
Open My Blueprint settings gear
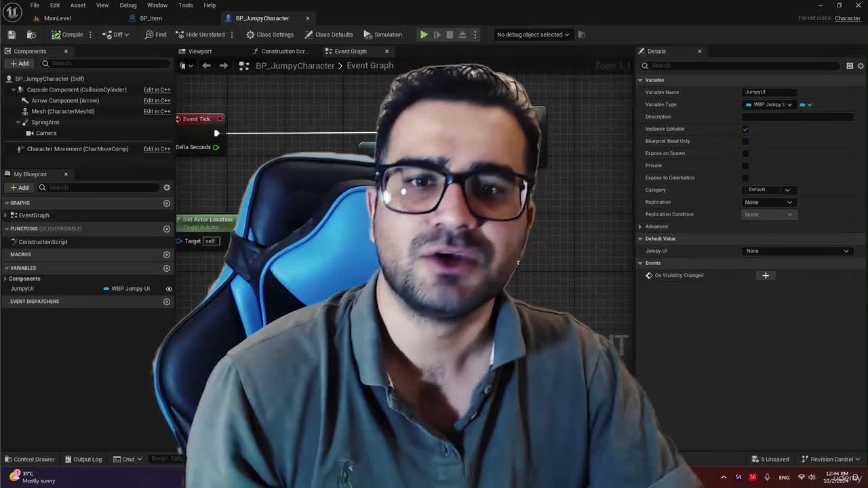(167, 187)
